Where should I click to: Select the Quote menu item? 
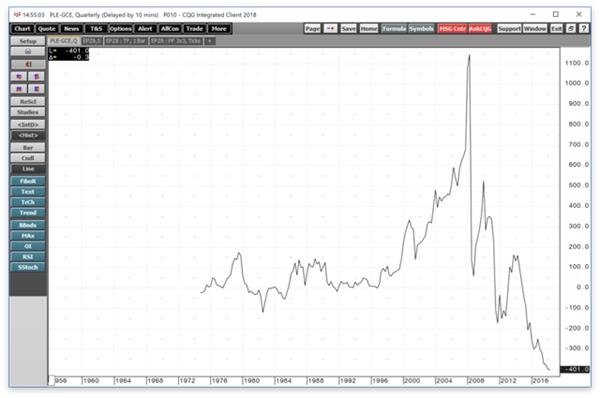coord(47,29)
